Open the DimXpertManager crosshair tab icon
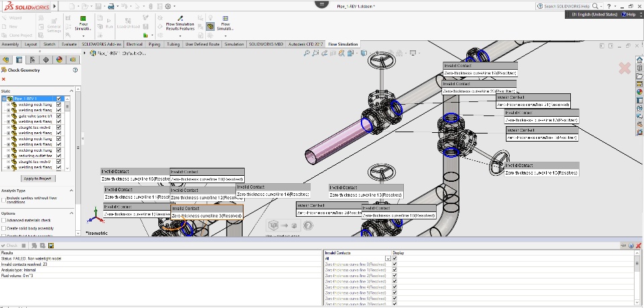 tap(46, 60)
